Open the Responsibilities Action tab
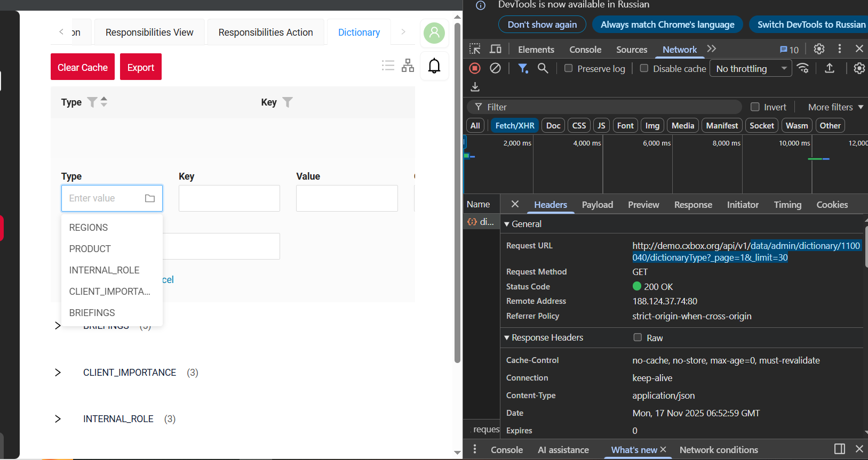Viewport: 868px width, 460px height. pos(265,33)
